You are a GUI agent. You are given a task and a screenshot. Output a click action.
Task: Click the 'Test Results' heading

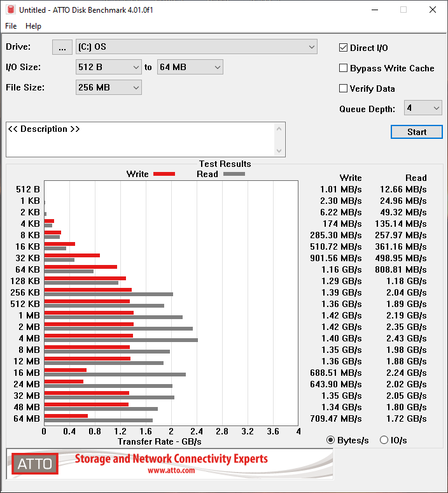pos(225,164)
